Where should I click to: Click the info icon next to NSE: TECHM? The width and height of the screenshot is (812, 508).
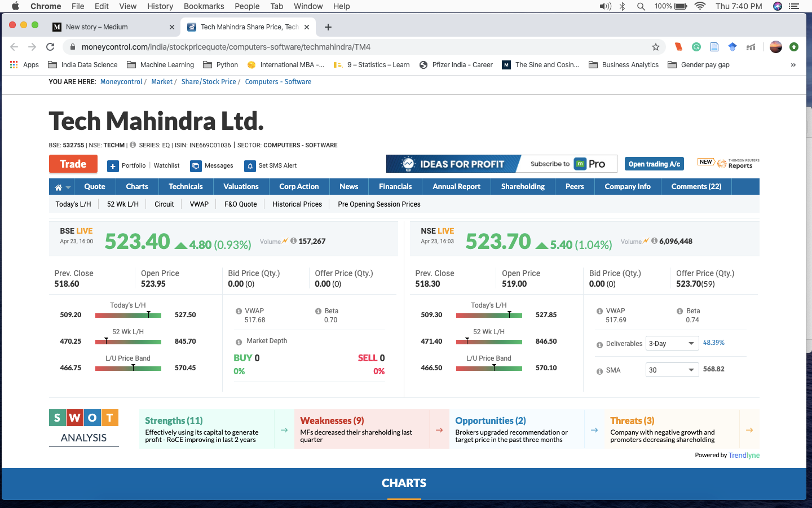pos(133,145)
